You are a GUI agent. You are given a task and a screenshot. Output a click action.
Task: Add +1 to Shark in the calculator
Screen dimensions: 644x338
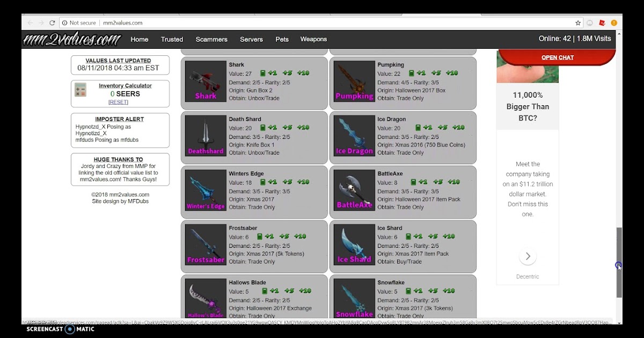pos(273,73)
